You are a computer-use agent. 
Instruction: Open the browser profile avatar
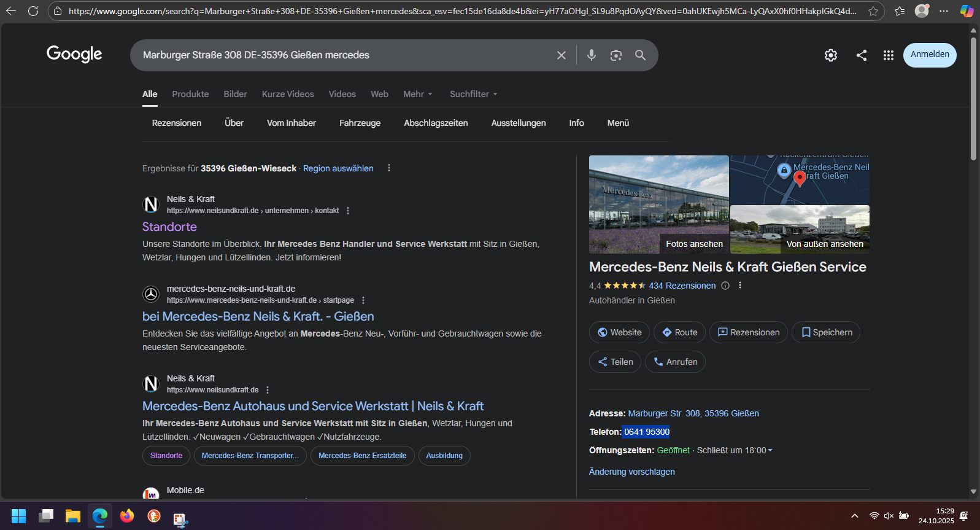[922, 11]
